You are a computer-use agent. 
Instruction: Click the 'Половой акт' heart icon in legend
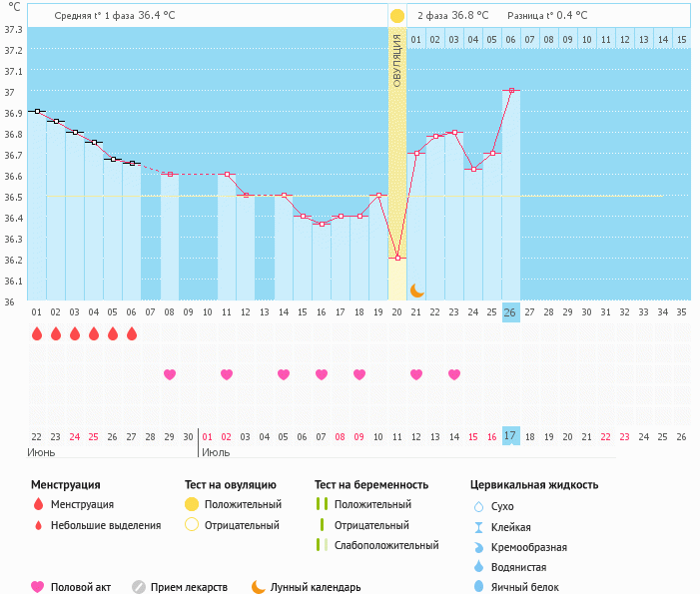(x=38, y=587)
